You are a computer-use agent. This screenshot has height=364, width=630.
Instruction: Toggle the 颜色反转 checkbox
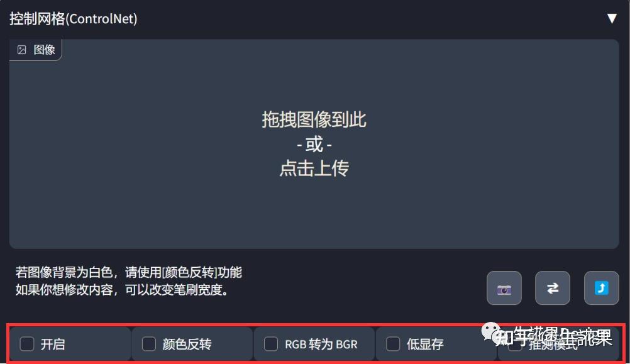coord(148,344)
